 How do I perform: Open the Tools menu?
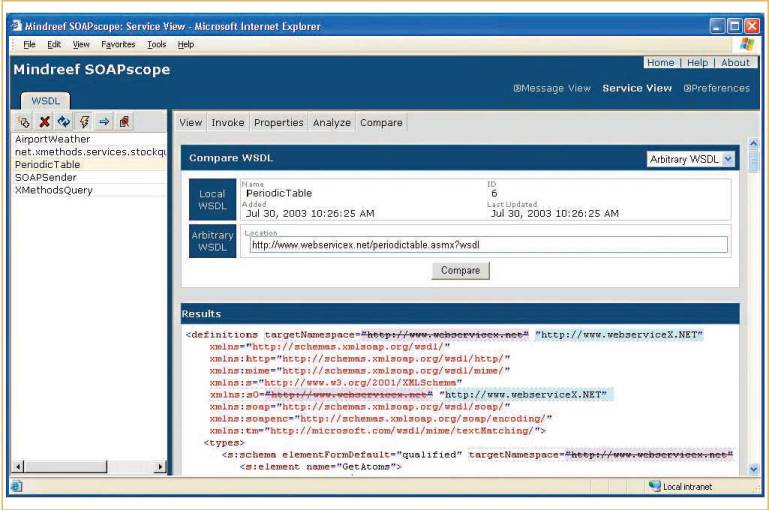[x=156, y=44]
